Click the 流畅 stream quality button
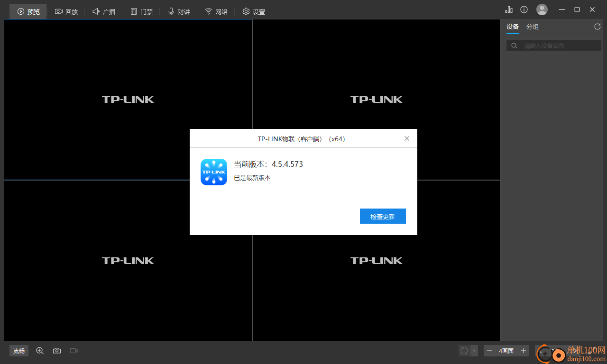Image resolution: width=607 pixels, height=364 pixels. tap(19, 351)
